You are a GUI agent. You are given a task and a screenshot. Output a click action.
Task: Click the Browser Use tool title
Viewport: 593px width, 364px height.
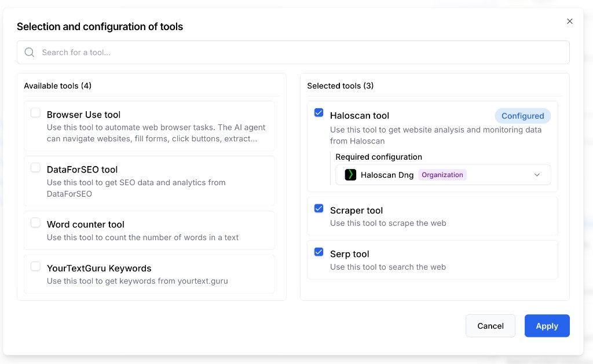tap(83, 115)
